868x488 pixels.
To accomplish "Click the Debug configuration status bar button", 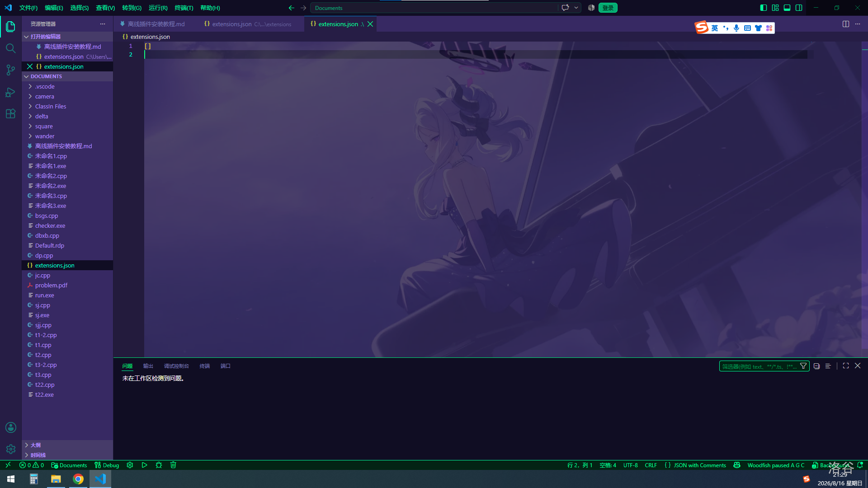I will pos(107,465).
